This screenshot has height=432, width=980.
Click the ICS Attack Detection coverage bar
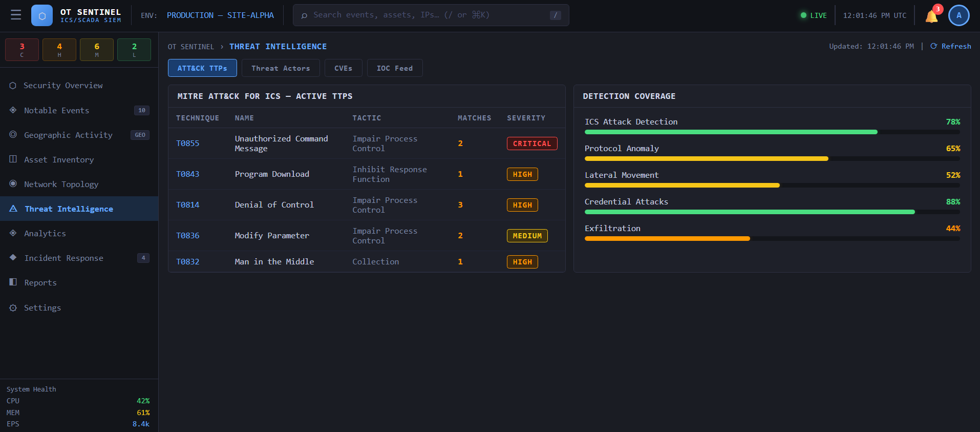tap(772, 132)
